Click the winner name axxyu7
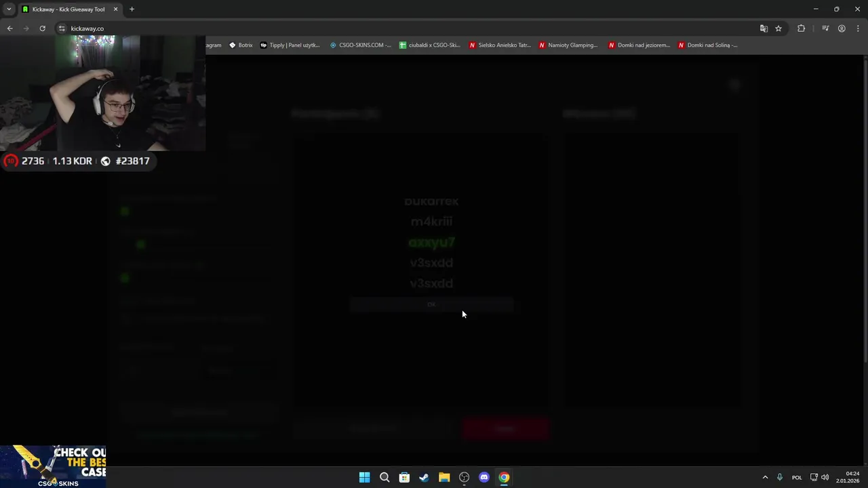868x488 pixels. tap(431, 242)
